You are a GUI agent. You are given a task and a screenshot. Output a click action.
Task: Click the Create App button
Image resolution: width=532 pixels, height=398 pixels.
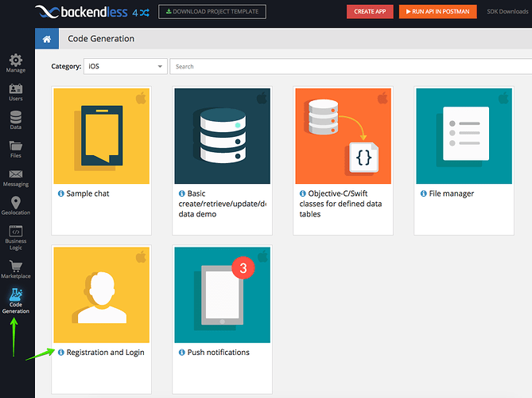370,12
